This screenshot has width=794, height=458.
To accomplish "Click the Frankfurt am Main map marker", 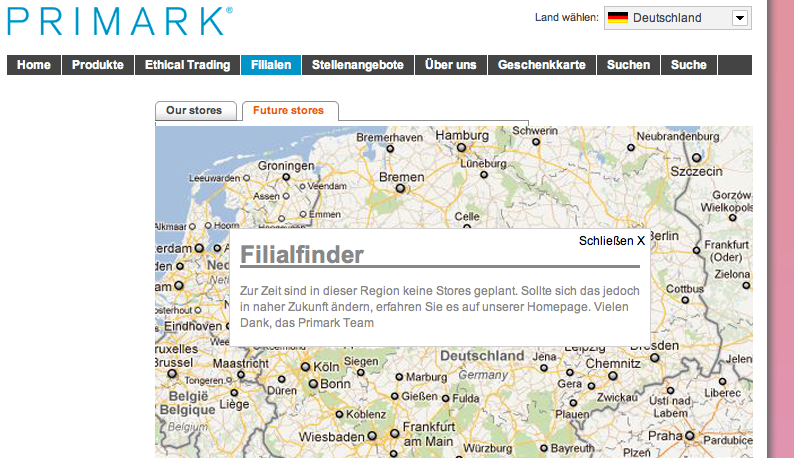I will coord(394,434).
